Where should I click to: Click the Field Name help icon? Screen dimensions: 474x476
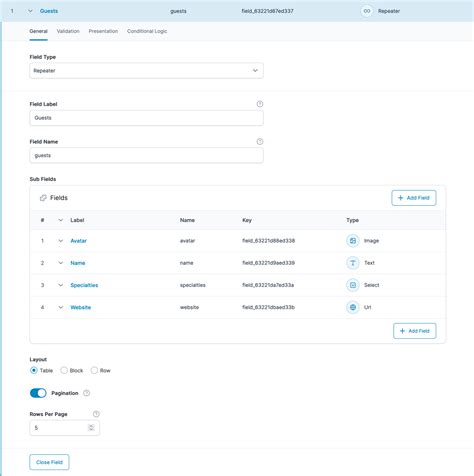(260, 142)
